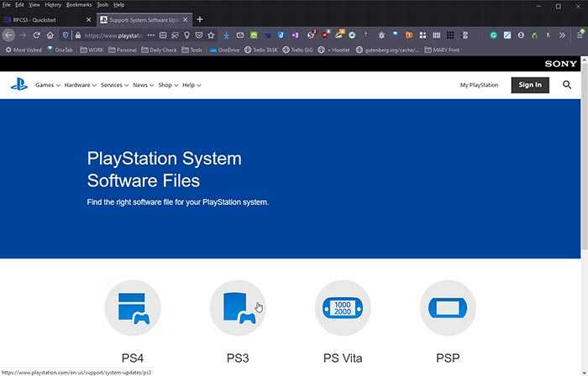Click the SONY logo link
The width and height of the screenshot is (588, 376).
(560, 64)
